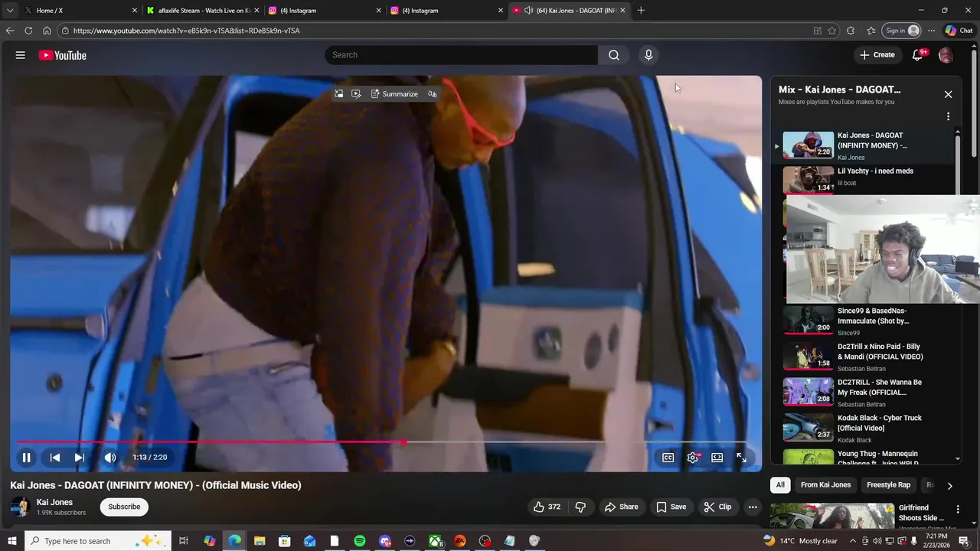Image resolution: width=980 pixels, height=551 pixels.
Task: Open File Explorer from the taskbar
Action: [x=260, y=541]
